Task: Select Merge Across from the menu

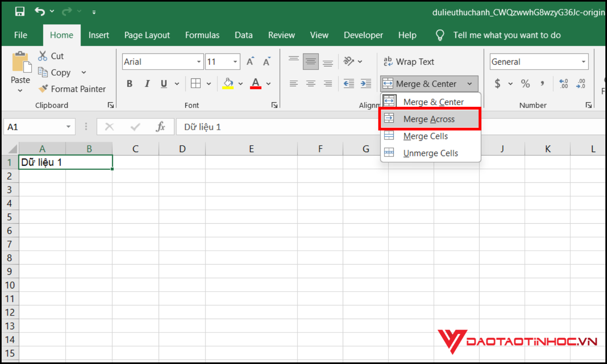Action: point(429,119)
